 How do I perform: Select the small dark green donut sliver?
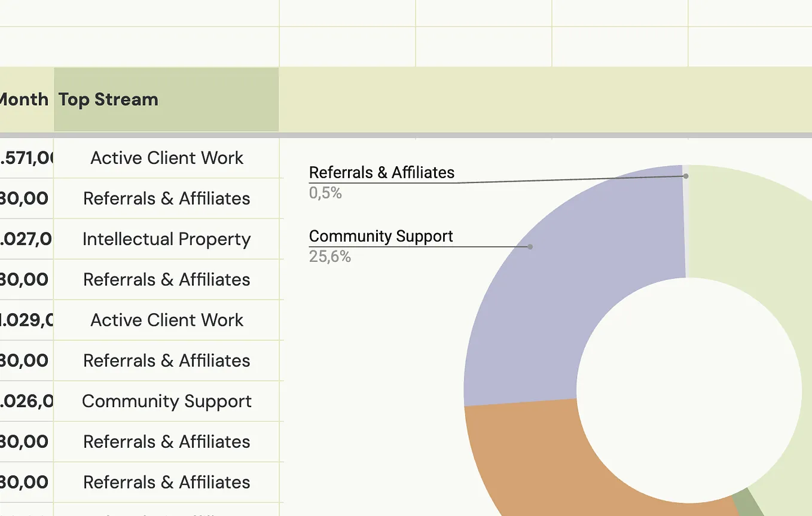click(749, 503)
